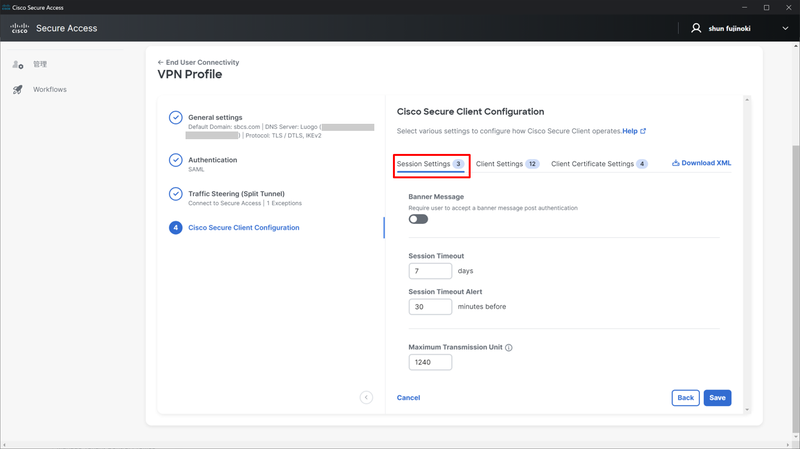Click the Cancel link
The image size is (800, 449).
409,397
